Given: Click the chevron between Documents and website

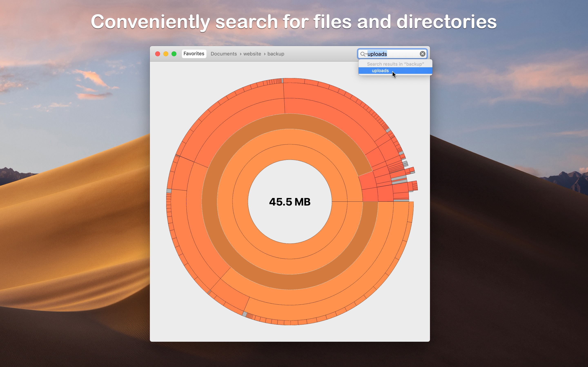Looking at the screenshot, I should [240, 54].
